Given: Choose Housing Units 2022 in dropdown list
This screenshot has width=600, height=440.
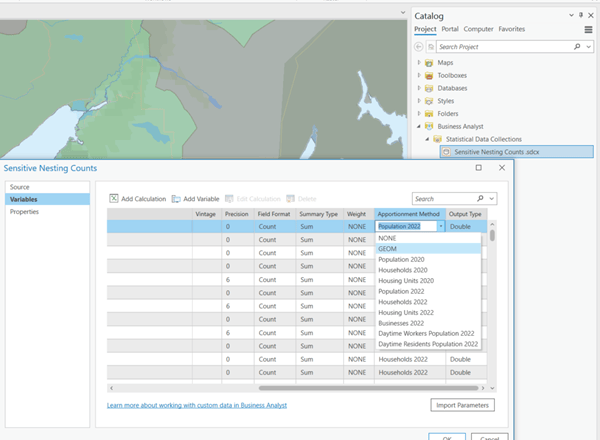Looking at the screenshot, I should pyautogui.click(x=428, y=313).
